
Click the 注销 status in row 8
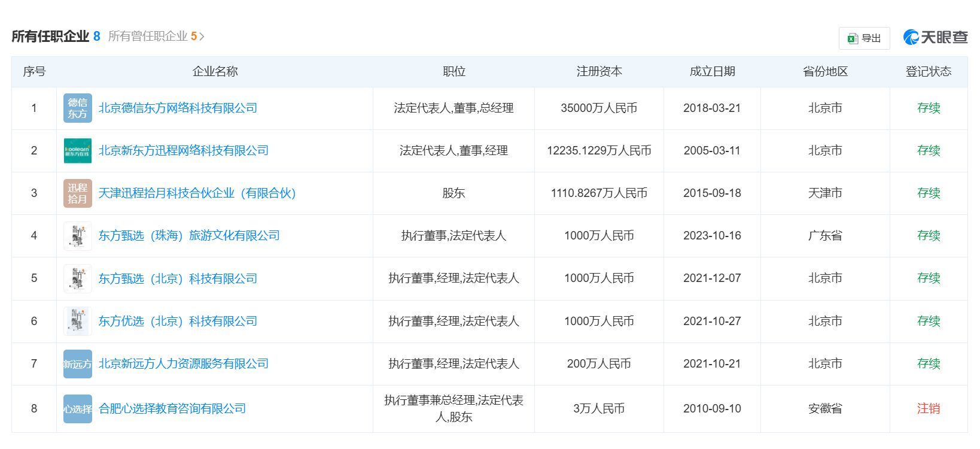pos(928,409)
